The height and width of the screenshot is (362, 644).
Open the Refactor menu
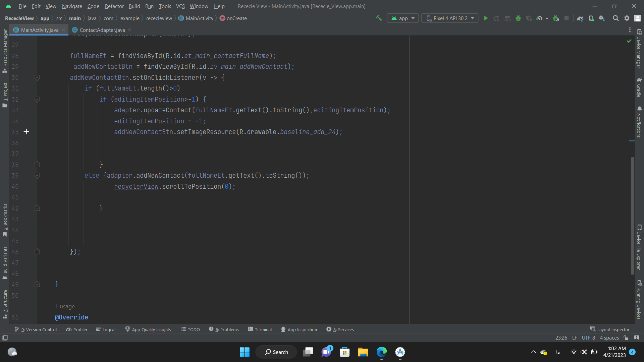pyautogui.click(x=114, y=6)
